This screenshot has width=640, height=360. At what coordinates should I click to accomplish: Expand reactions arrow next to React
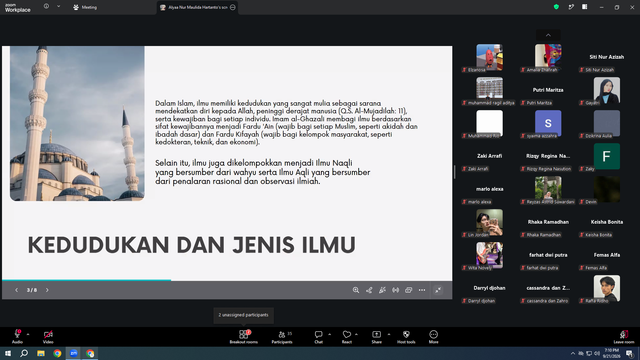pos(356,334)
